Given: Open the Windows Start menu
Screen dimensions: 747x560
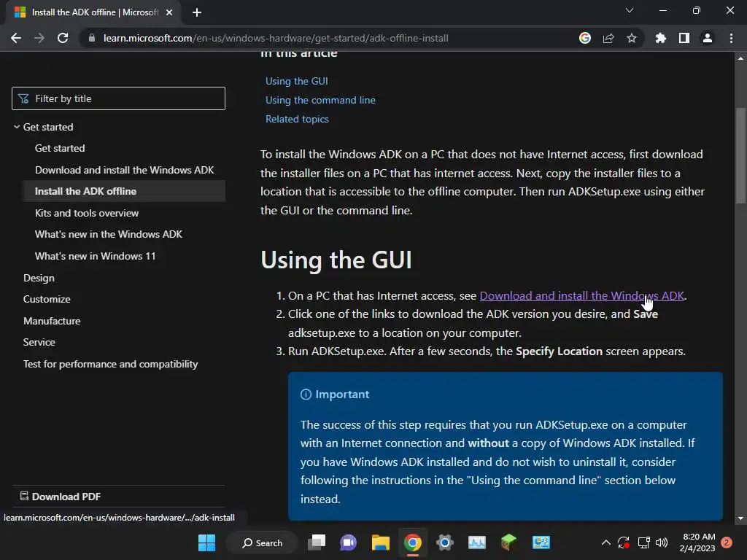Looking at the screenshot, I should 206,542.
